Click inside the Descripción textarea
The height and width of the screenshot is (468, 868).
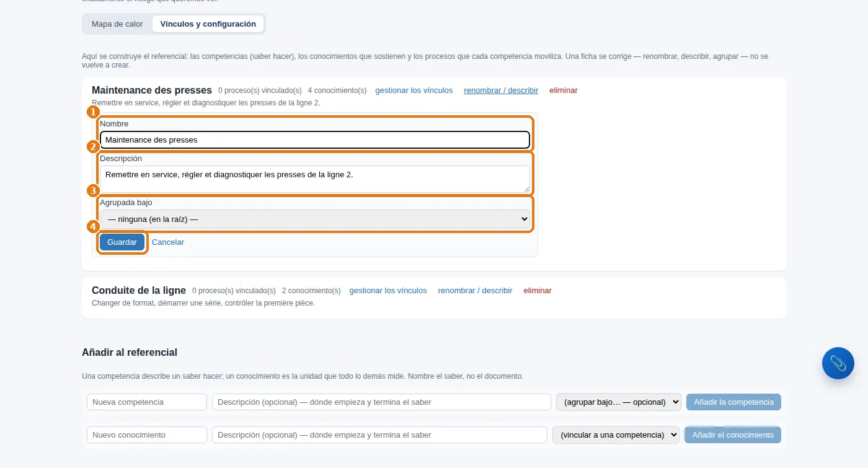315,179
